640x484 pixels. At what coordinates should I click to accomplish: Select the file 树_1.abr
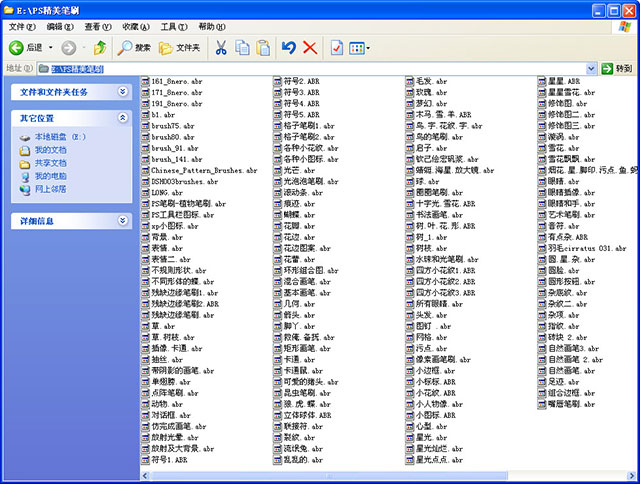(431, 237)
